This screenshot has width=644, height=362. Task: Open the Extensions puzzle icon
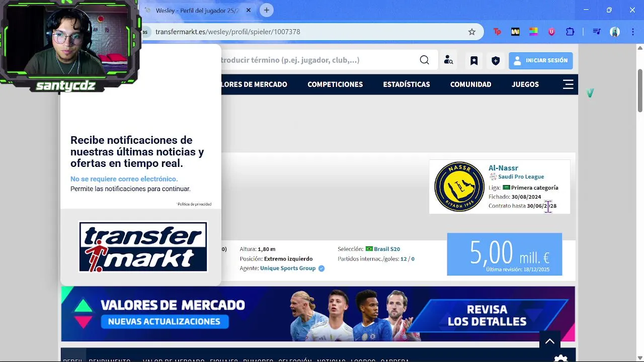[x=570, y=32]
